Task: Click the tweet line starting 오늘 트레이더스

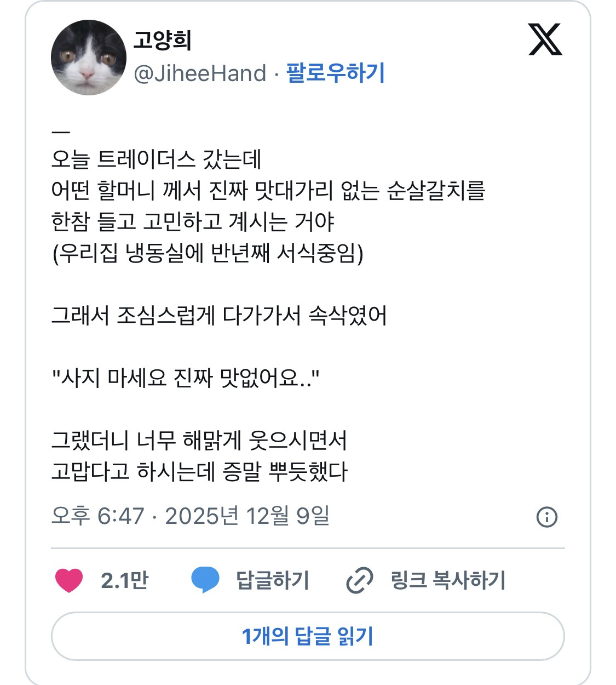Action: coord(156,159)
